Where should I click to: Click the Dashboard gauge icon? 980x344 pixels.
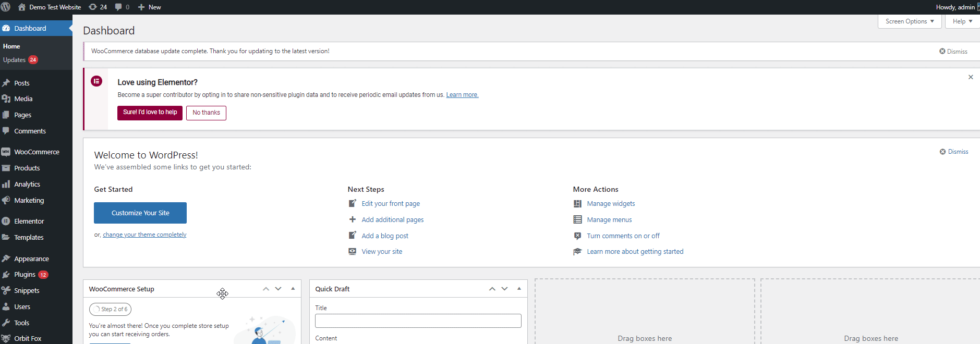[6, 28]
